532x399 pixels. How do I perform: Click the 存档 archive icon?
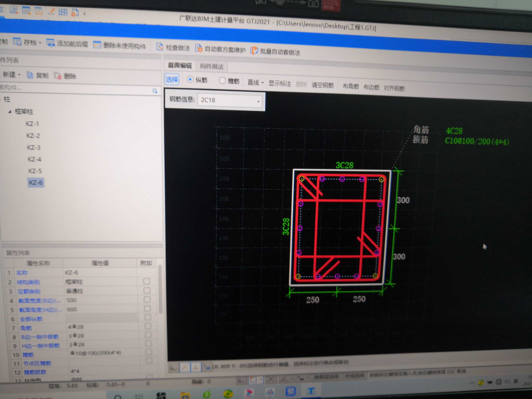point(17,42)
